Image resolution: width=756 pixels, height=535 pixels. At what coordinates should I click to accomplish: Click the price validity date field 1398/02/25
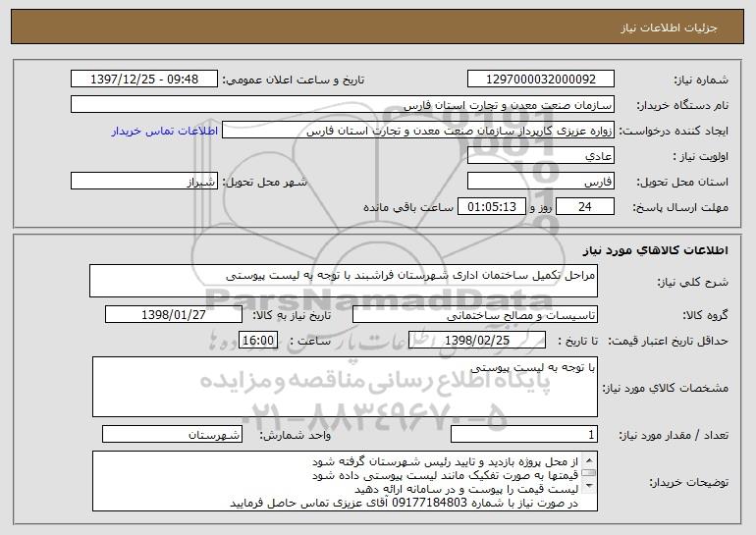[x=477, y=341]
